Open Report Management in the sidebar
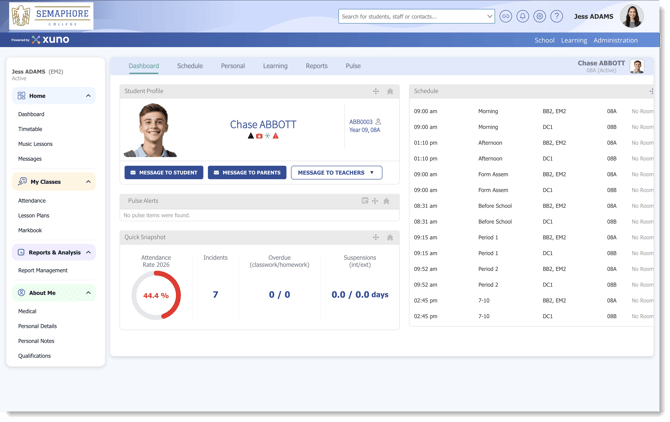The width and height of the screenshot is (670, 422). 43,270
